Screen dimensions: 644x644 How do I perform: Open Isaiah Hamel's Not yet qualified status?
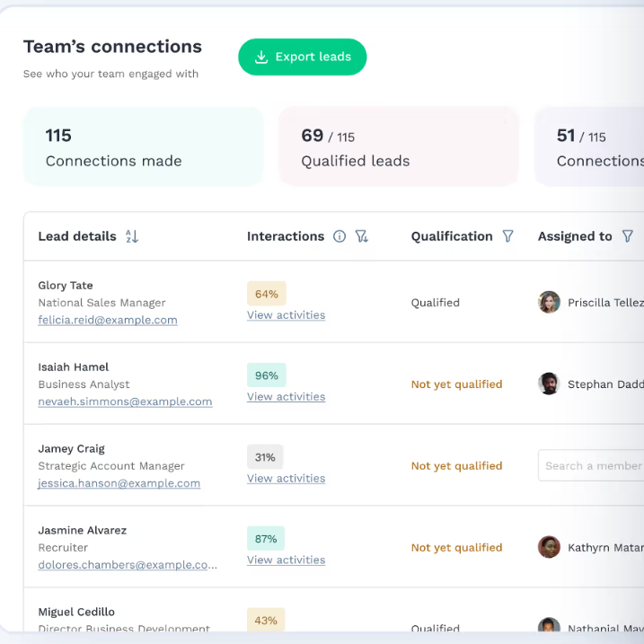click(456, 384)
